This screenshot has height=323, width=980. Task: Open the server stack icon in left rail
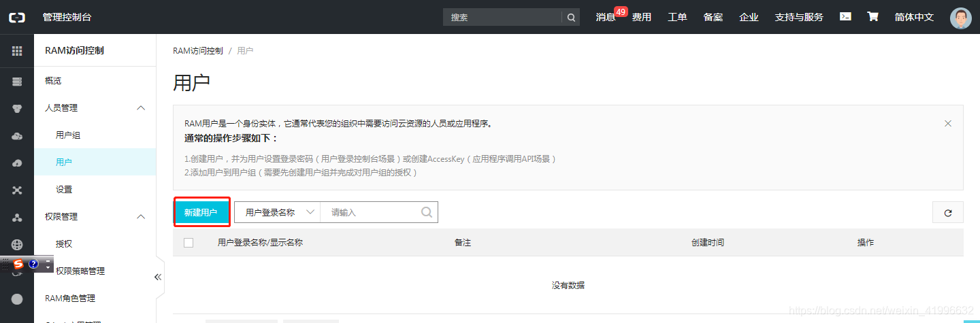tap(17, 82)
